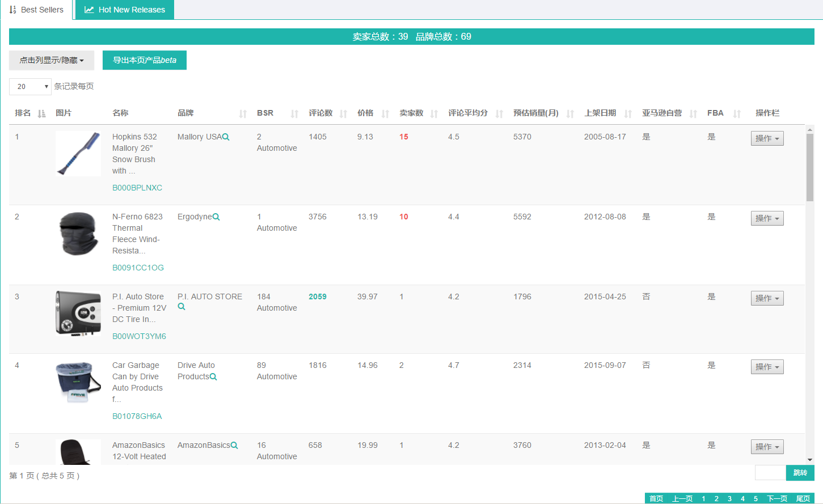The height and width of the screenshot is (504, 823).
Task: Sort by 卖家数 column icon
Action: (434, 113)
